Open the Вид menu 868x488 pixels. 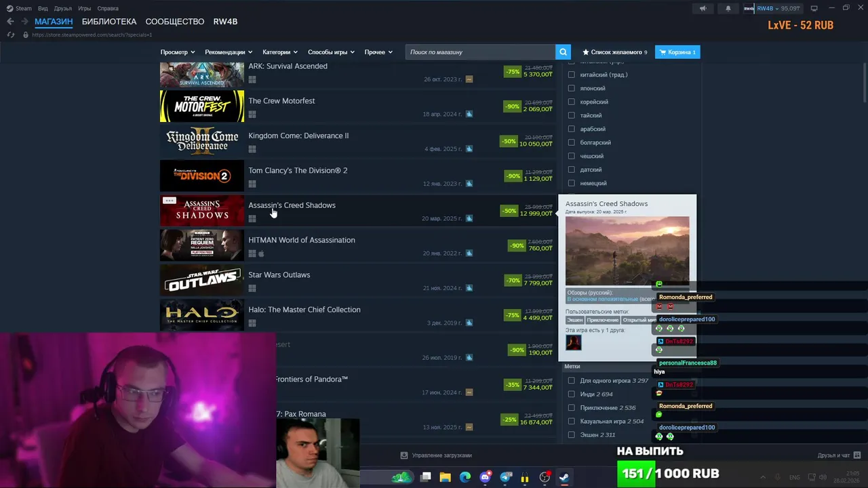tap(43, 8)
